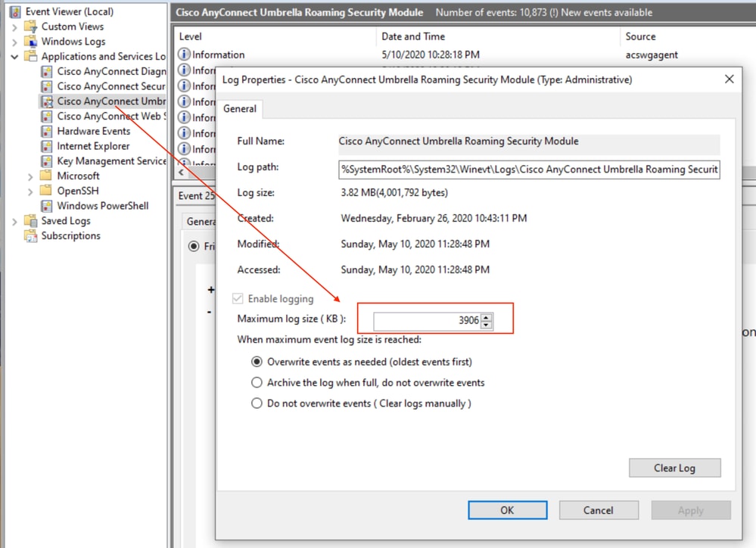This screenshot has width=756, height=548.
Task: Click the Maximum log size input field
Action: pos(427,321)
